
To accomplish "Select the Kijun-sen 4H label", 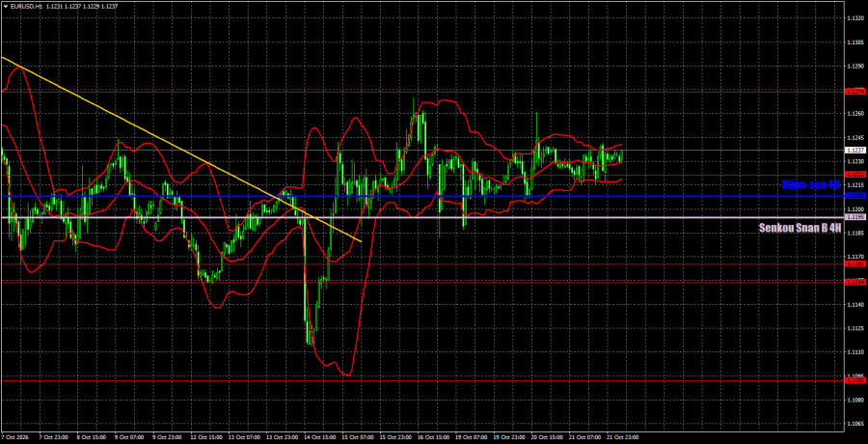I will [811, 185].
